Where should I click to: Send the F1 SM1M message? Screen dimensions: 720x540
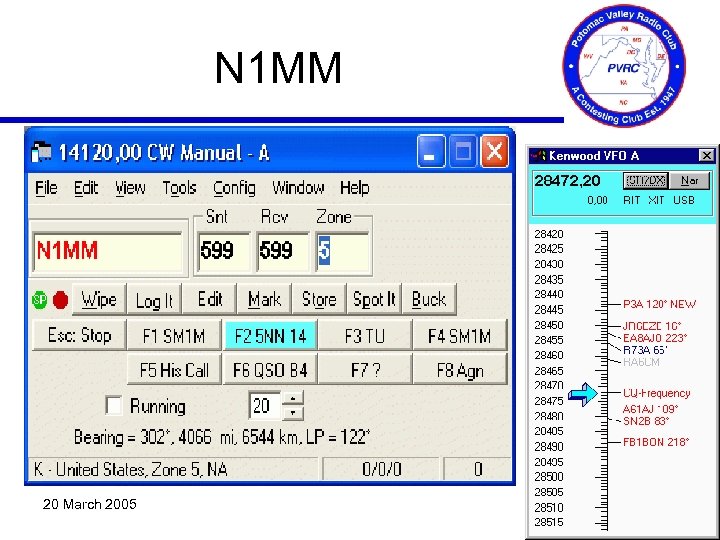pos(174,336)
